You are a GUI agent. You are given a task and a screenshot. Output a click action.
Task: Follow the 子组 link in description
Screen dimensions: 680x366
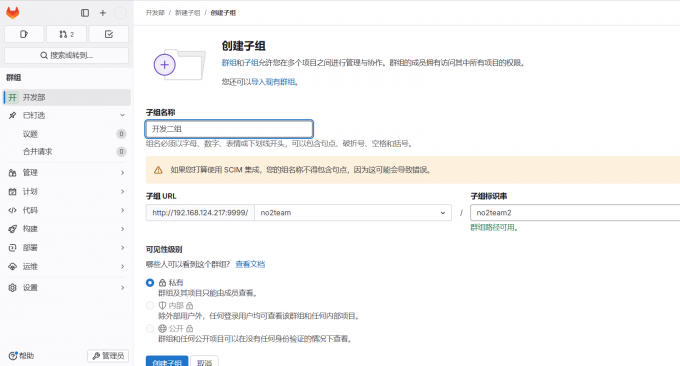(x=252, y=63)
